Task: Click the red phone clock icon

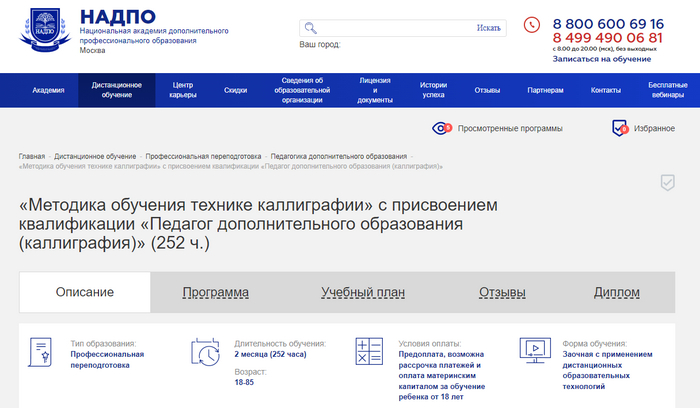Action: (x=531, y=24)
